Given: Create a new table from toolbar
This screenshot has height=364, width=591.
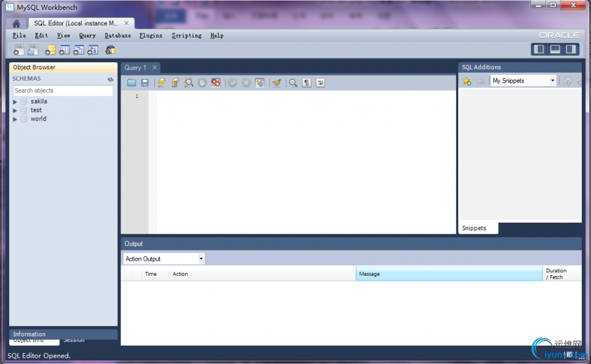Looking at the screenshot, I should coord(65,50).
